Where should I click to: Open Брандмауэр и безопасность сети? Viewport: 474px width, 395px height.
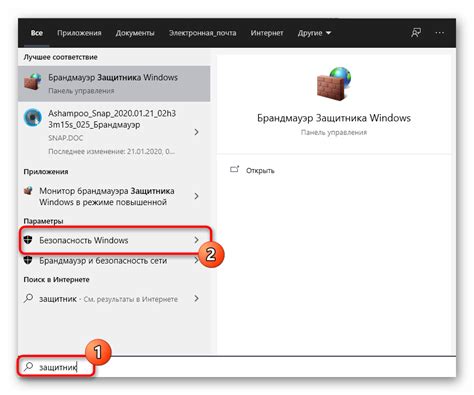tap(114, 261)
